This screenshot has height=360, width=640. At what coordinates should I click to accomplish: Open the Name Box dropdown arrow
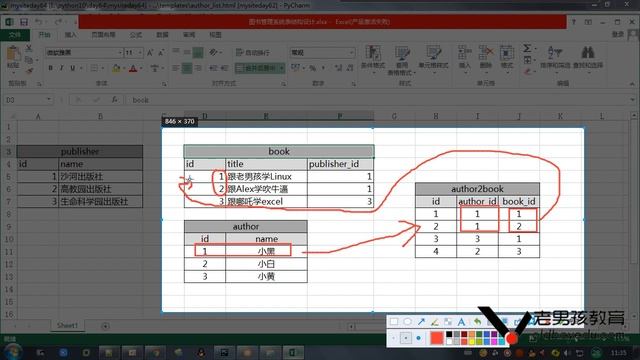click(49, 100)
